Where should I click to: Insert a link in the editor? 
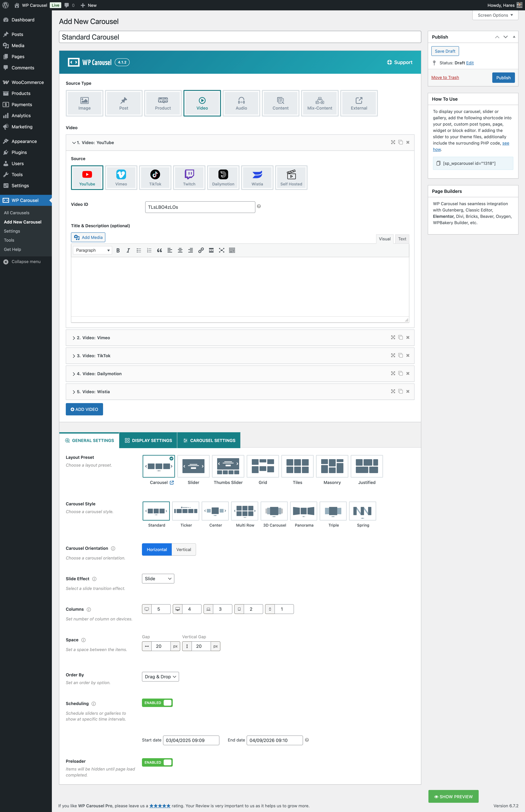click(x=201, y=250)
